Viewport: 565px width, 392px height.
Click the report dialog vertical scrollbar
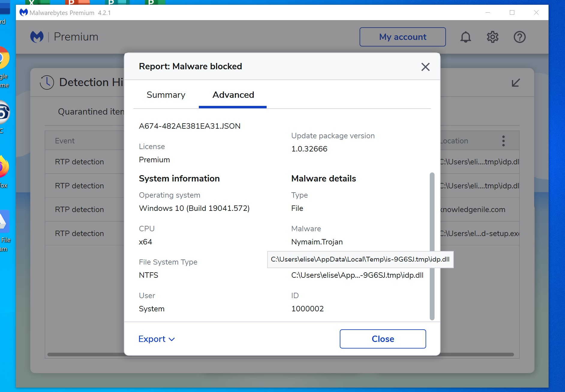tap(432, 246)
